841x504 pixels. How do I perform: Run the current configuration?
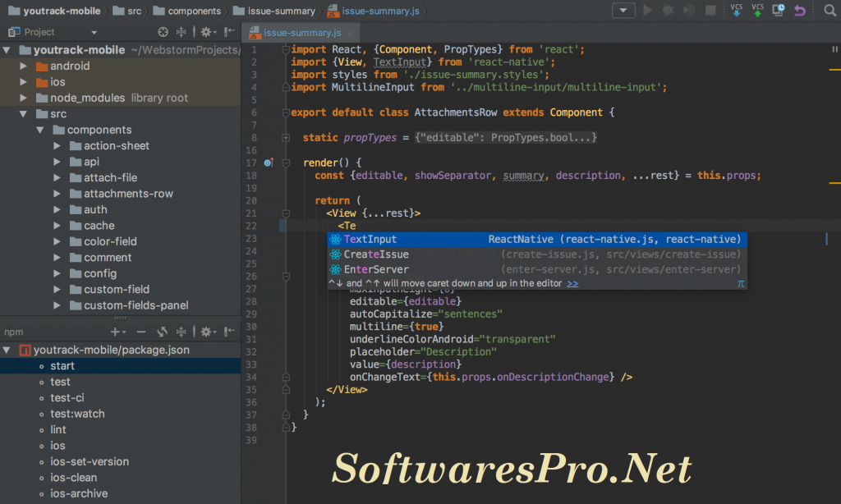coord(647,10)
